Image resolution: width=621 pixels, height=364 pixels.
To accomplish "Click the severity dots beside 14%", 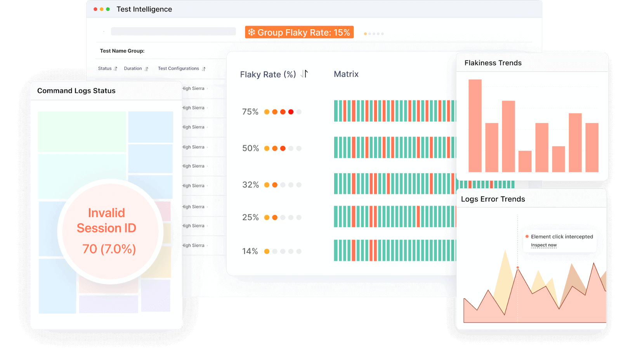I will coord(283,251).
